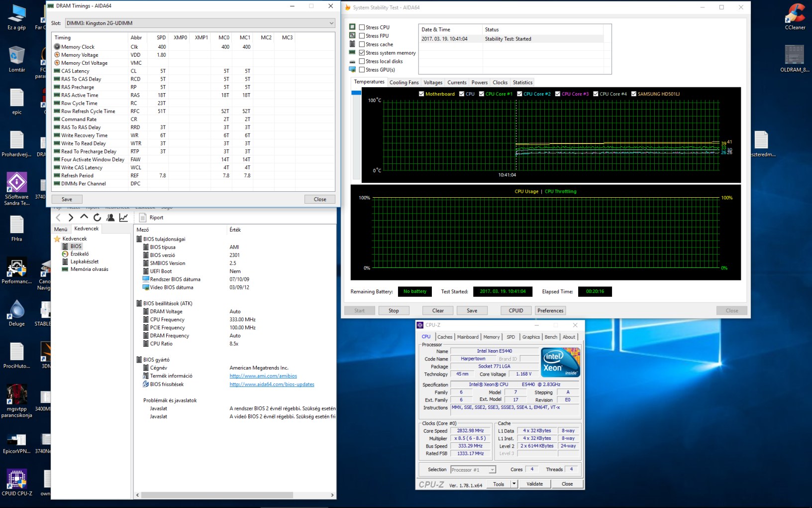Click the forward arrow in AIDA64 toolbar
Viewport: 812px width, 508px height.
coord(71,217)
